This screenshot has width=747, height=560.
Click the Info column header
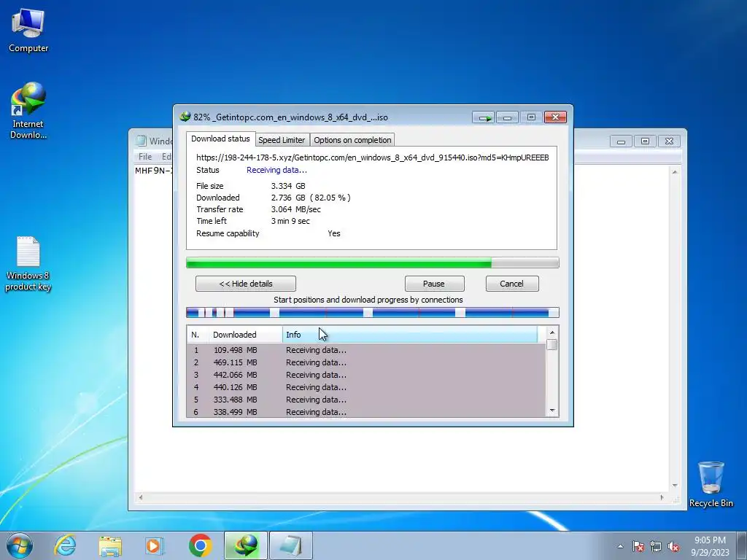(410, 335)
